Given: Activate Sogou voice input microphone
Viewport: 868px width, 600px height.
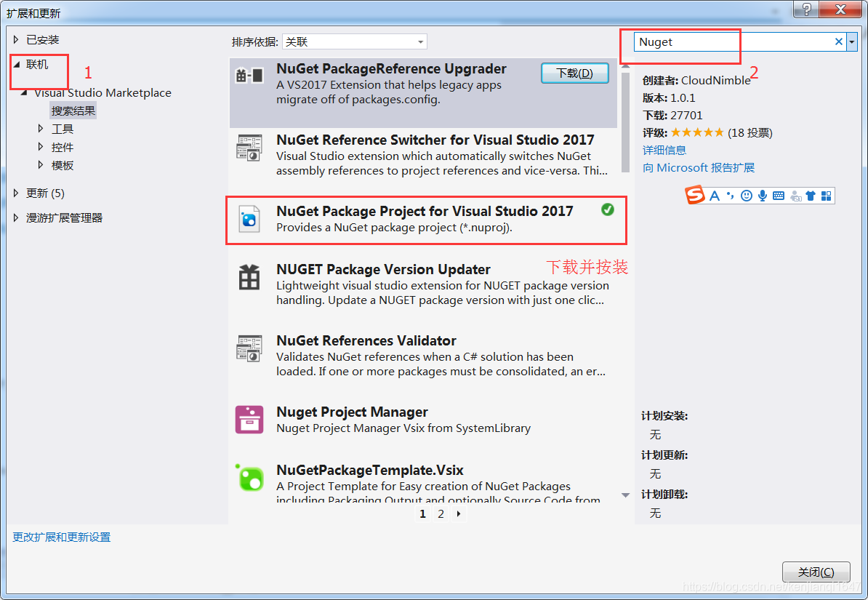Looking at the screenshot, I should coord(763,196).
